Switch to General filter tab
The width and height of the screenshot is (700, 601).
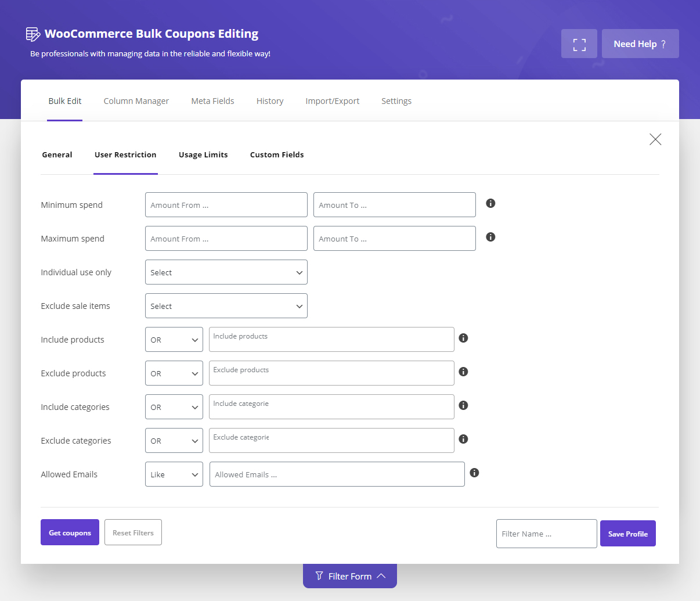[x=57, y=155]
